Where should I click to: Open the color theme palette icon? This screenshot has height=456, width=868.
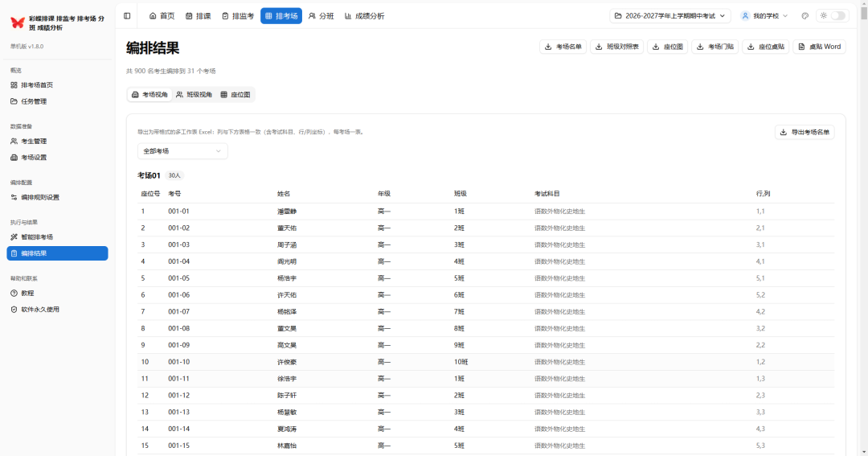coord(805,15)
